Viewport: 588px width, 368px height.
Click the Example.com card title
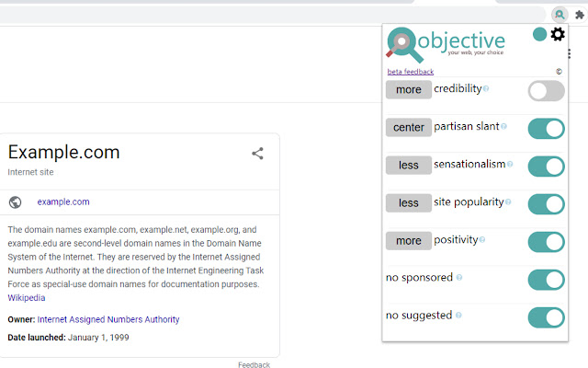63,152
